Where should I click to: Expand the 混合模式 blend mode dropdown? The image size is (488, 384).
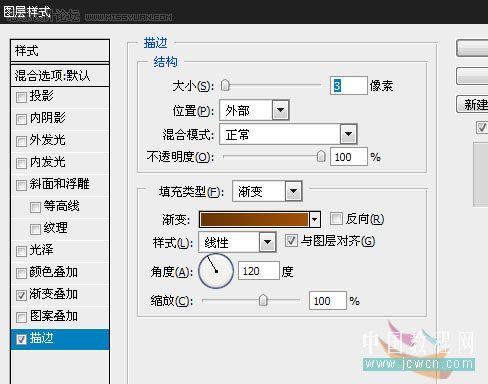288,134
